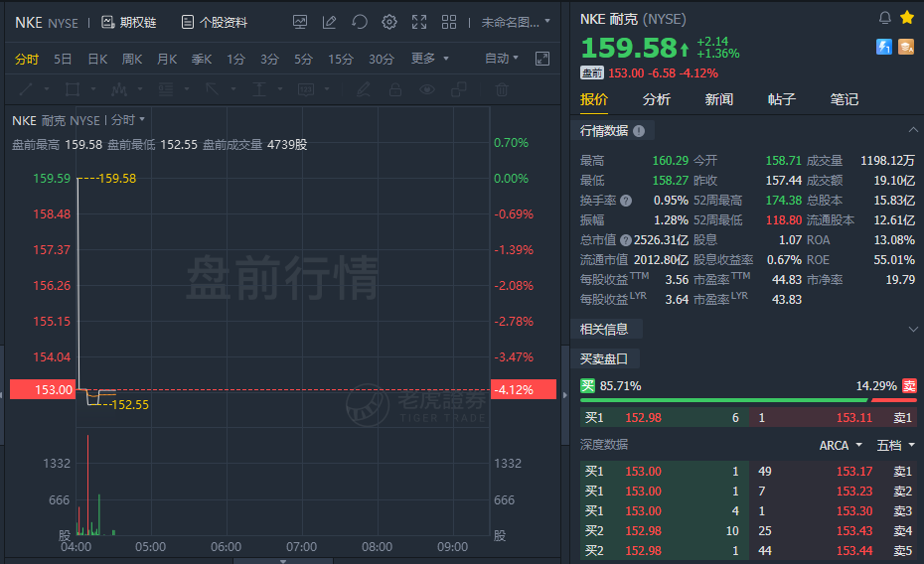Click the pop-out chart expand icon
The height and width of the screenshot is (564, 924).
[x=542, y=59]
